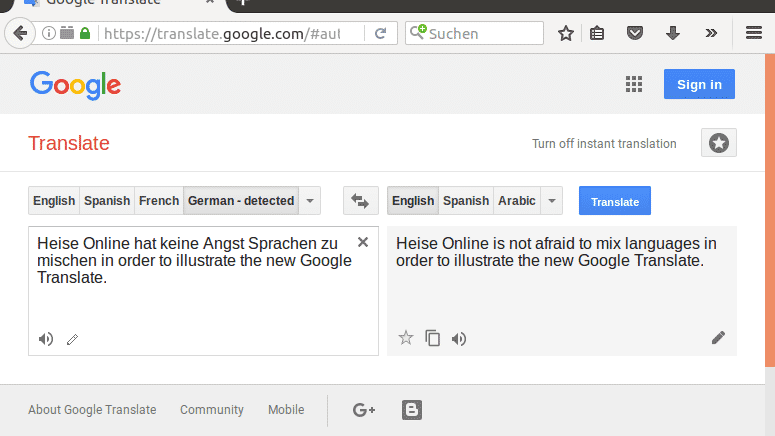Listen to the English translation
Image resolution: width=775 pixels, height=436 pixels.
click(459, 339)
